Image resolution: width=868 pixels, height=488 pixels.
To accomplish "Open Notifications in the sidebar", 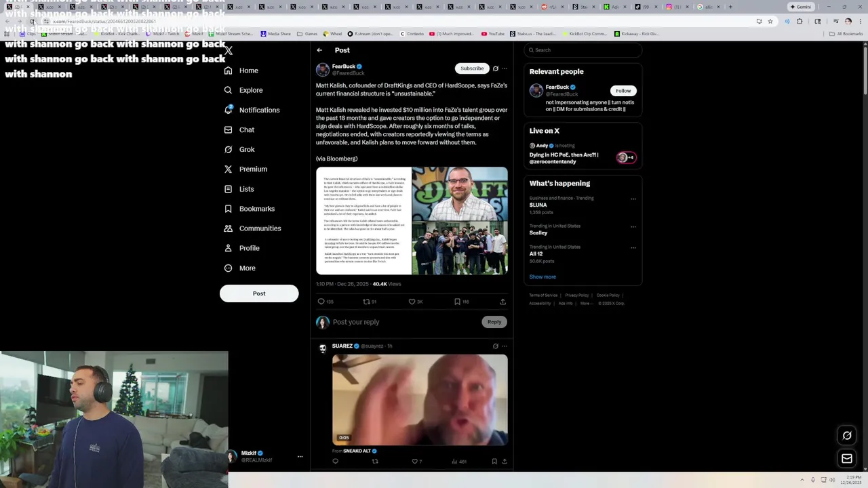I will [252, 110].
